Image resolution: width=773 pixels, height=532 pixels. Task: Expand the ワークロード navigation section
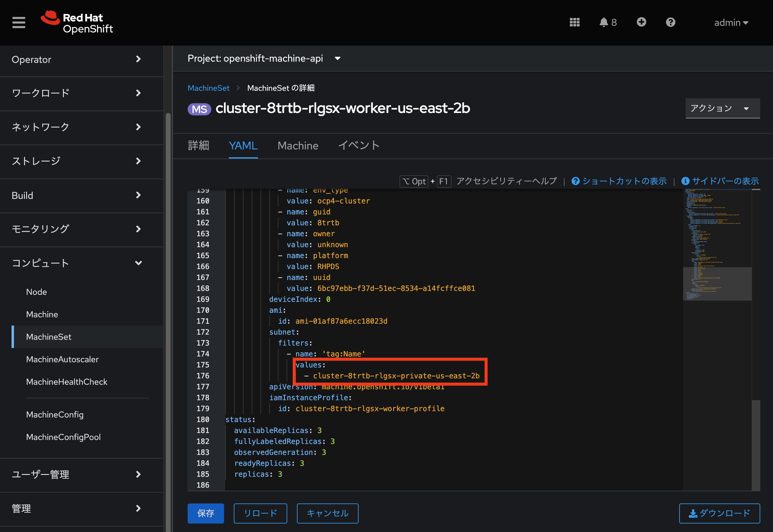click(82, 93)
